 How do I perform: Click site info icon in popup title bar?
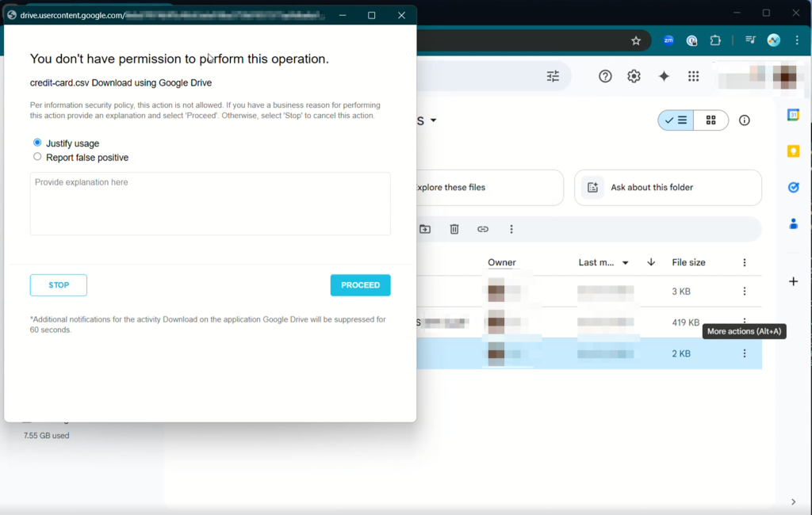click(x=12, y=15)
